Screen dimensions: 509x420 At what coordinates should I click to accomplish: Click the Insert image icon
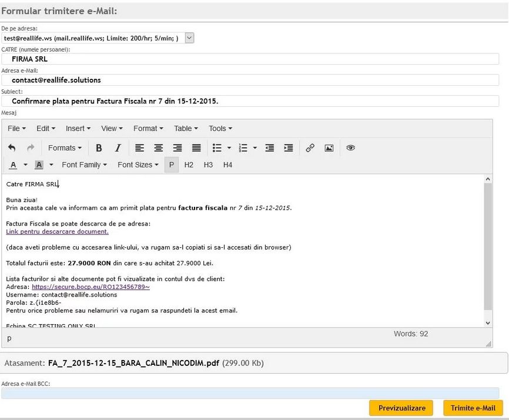[329, 148]
